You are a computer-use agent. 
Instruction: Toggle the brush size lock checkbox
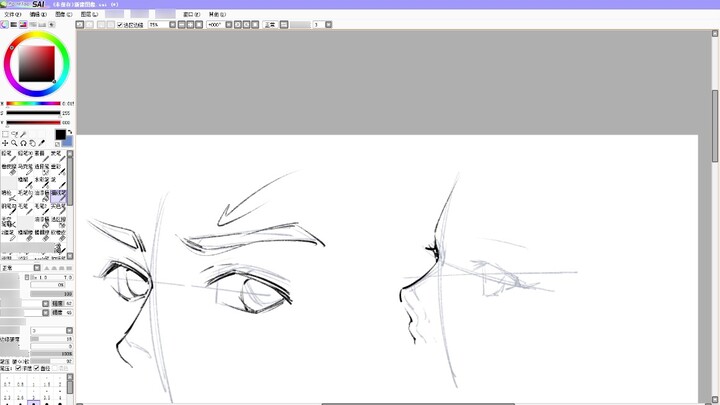(x=27, y=277)
